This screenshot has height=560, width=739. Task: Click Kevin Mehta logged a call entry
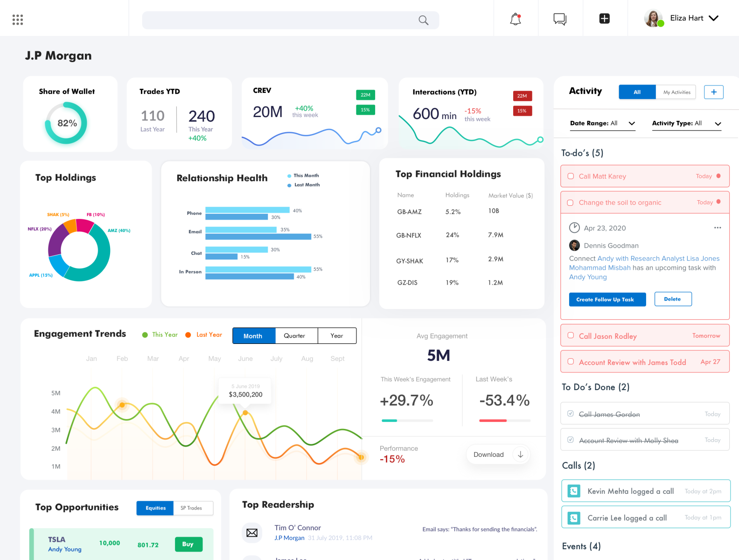[x=646, y=491]
